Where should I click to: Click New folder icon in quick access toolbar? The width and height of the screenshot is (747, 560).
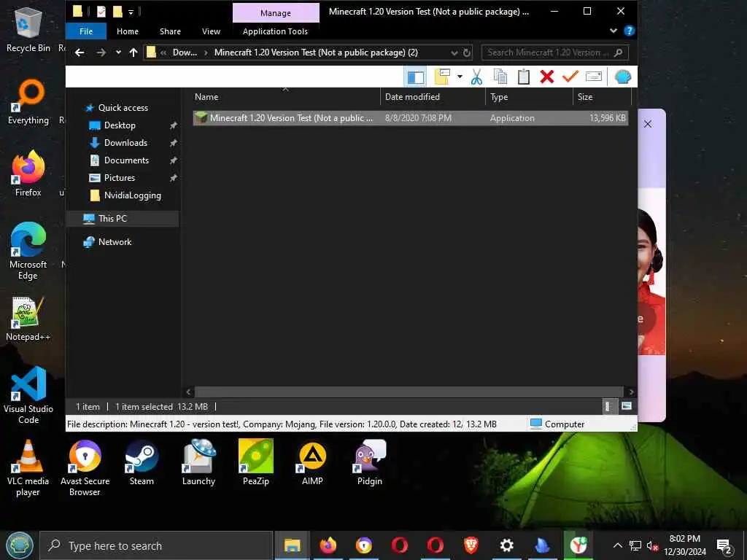pyautogui.click(x=117, y=12)
